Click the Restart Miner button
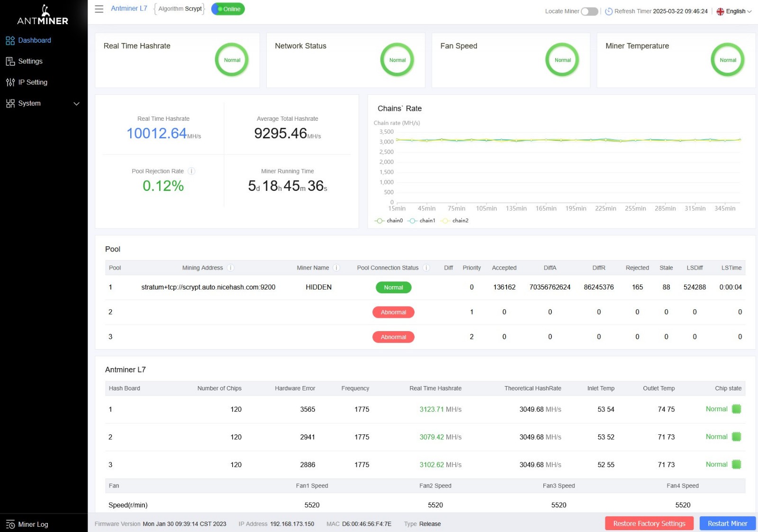 point(727,523)
